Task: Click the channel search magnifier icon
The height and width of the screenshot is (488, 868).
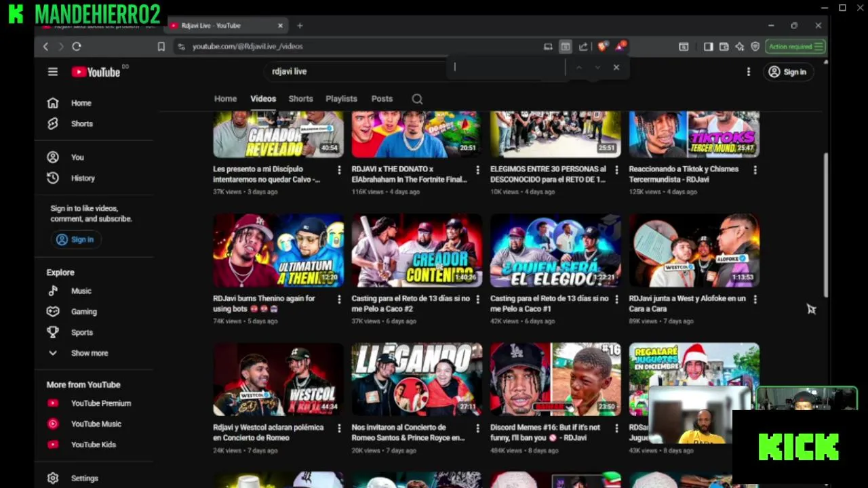Action: [x=417, y=99]
